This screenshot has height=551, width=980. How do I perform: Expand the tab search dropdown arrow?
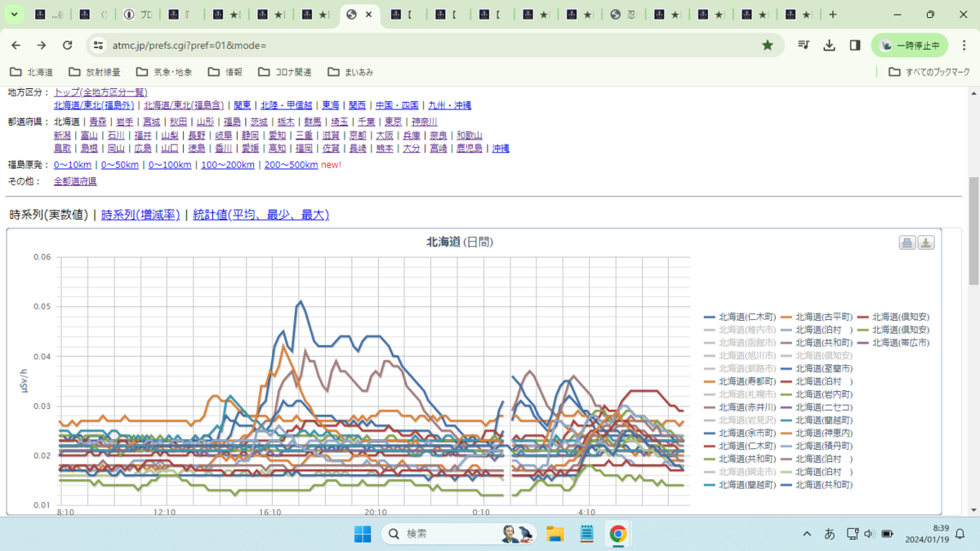[14, 15]
